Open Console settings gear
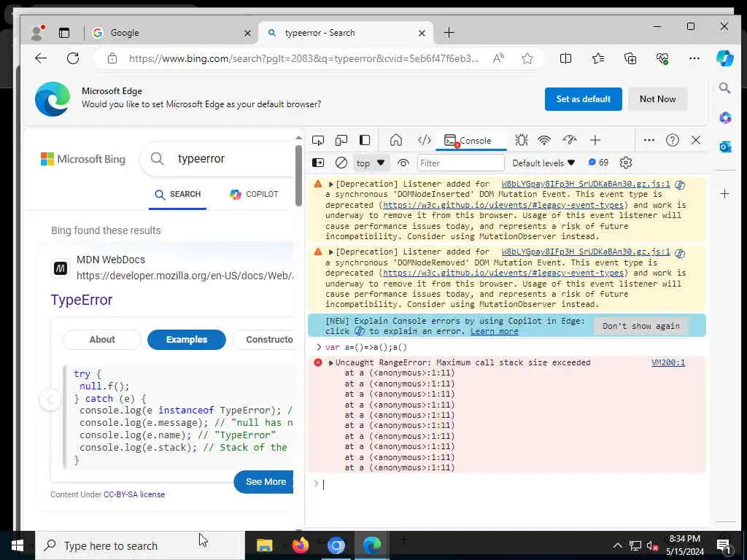Screen dimensions: 747x560 625,163
